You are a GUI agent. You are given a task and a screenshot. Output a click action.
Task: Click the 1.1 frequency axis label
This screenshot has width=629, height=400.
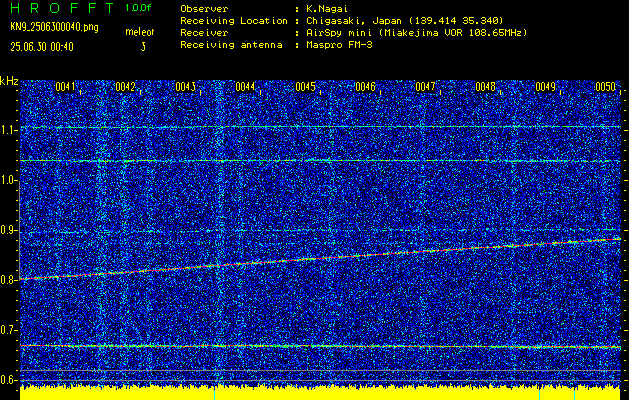9,130
